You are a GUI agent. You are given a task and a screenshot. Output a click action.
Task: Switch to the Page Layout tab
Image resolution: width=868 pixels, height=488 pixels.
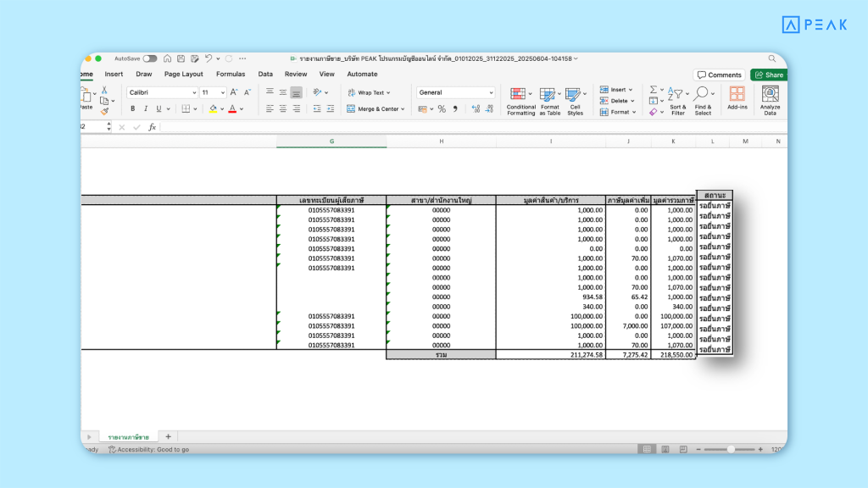pyautogui.click(x=183, y=75)
